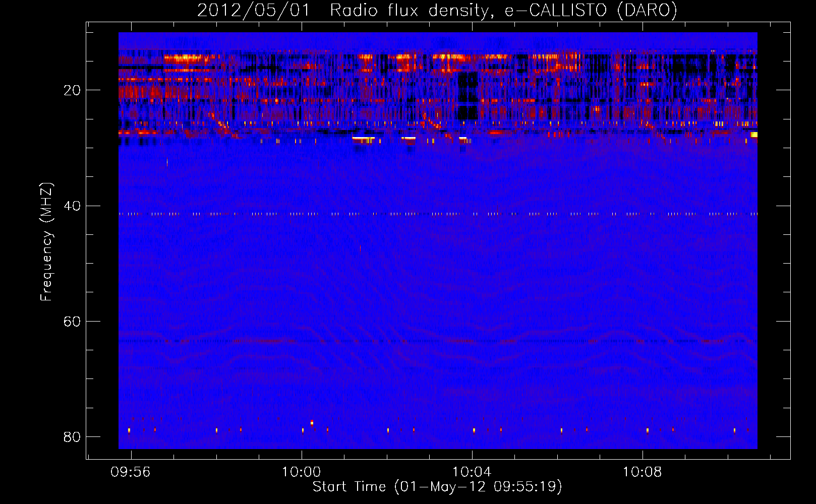Click the "Start Time (01-May-12 09:55:19)" label

tap(437, 487)
